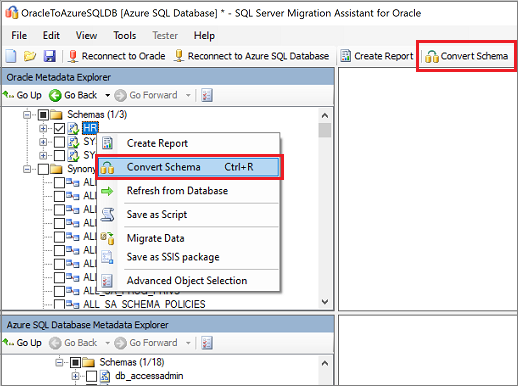The height and width of the screenshot is (386, 518).
Task: Toggle the Schemas (1/3) folder checkbox
Action: [x=43, y=115]
